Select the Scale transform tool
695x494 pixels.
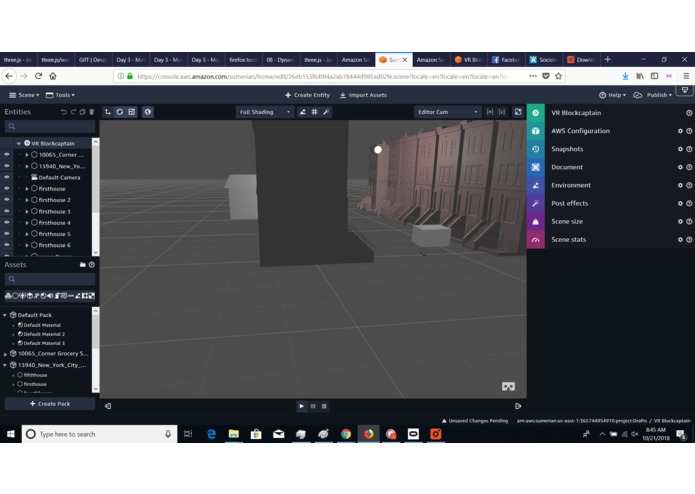click(132, 112)
